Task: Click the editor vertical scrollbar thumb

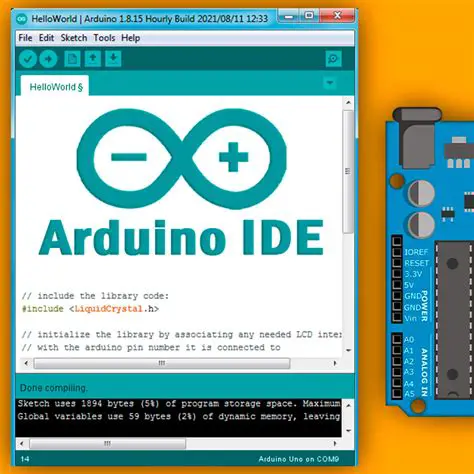Action: point(348,172)
